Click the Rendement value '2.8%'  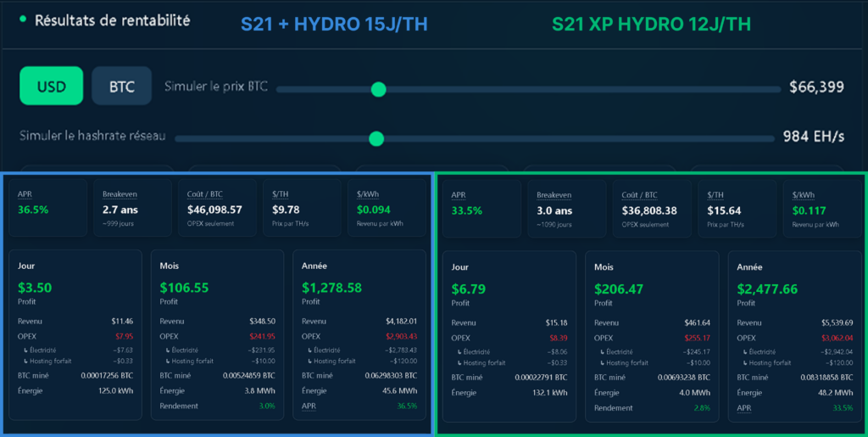click(702, 408)
